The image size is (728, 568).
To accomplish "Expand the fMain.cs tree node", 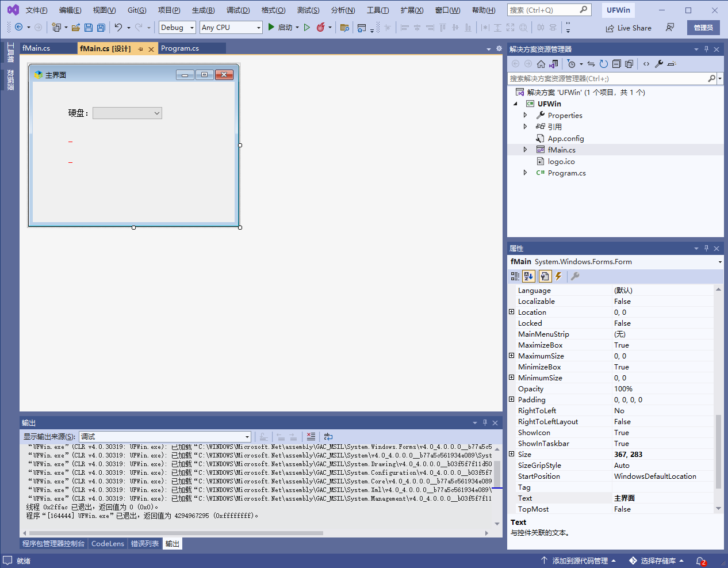I will point(525,150).
